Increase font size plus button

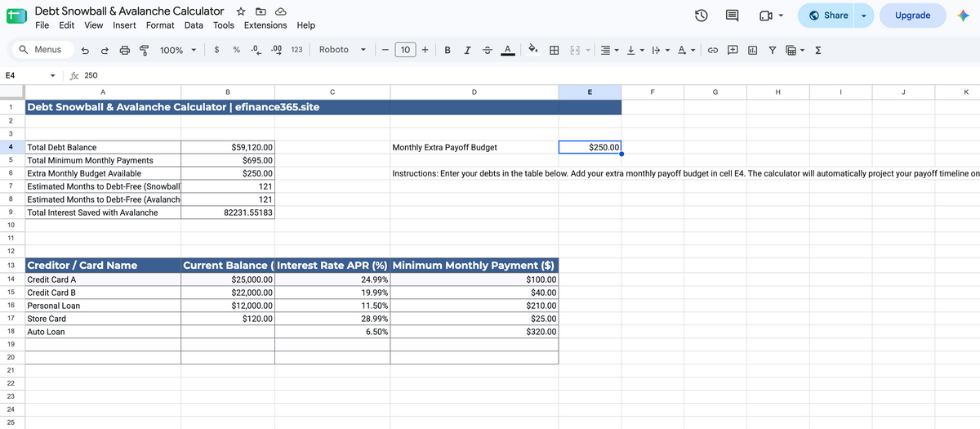[x=426, y=50]
